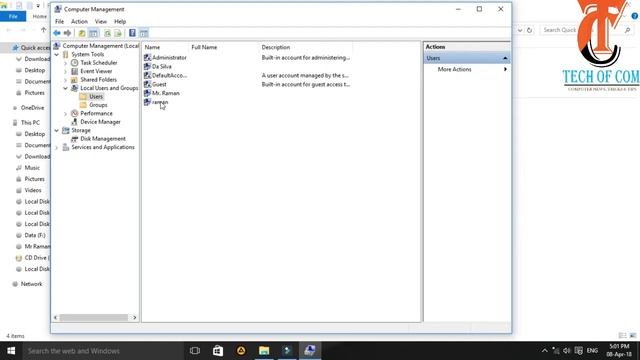Open the Help menu
The height and width of the screenshot is (360, 640).
coord(120,22)
